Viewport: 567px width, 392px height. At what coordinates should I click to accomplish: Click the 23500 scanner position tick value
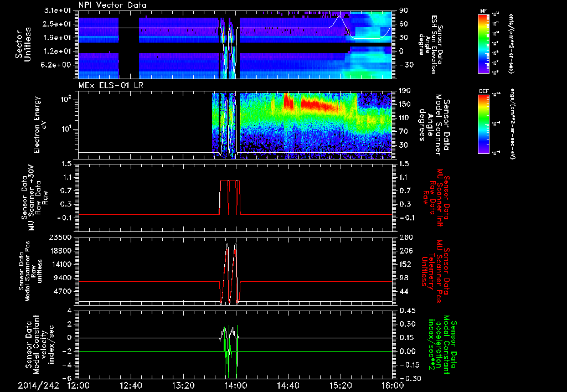(61, 237)
